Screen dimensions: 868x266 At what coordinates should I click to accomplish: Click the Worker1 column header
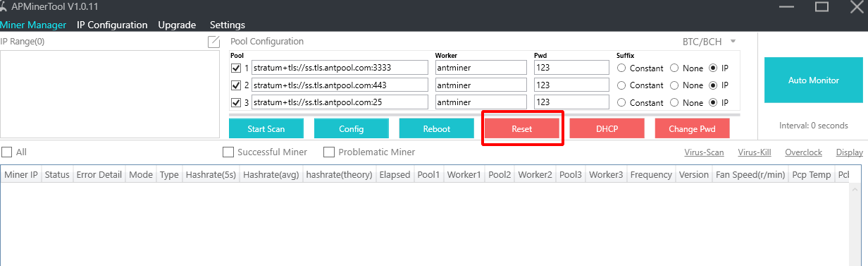pos(464,174)
